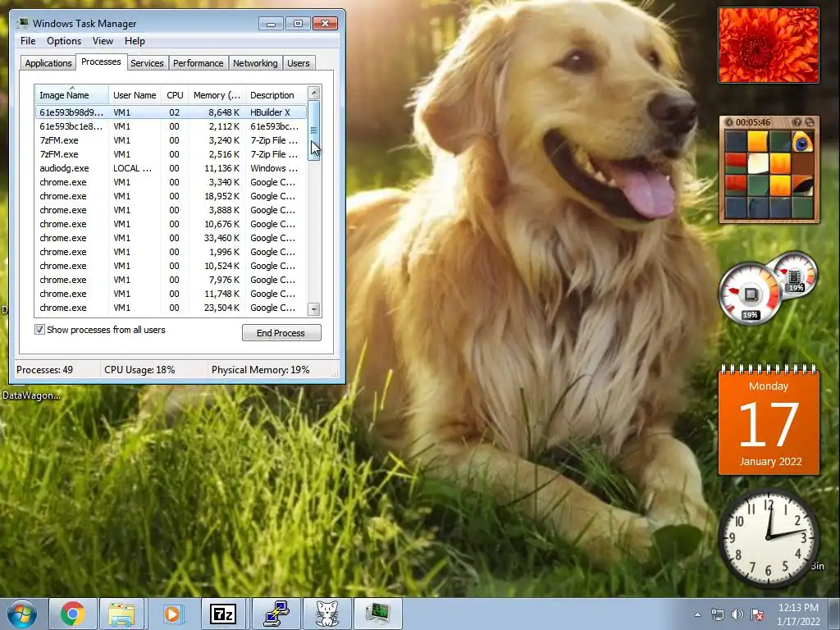Click the analog clock gadget

(x=769, y=538)
